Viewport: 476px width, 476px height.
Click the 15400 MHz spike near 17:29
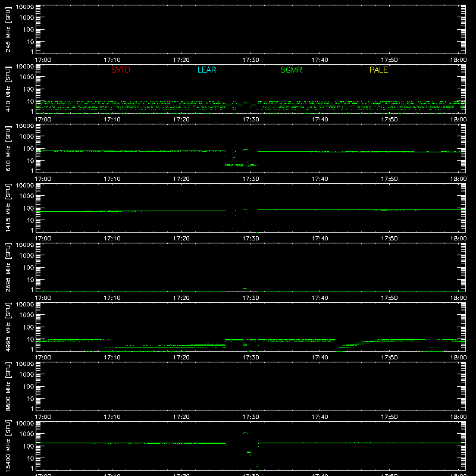pos(245,433)
